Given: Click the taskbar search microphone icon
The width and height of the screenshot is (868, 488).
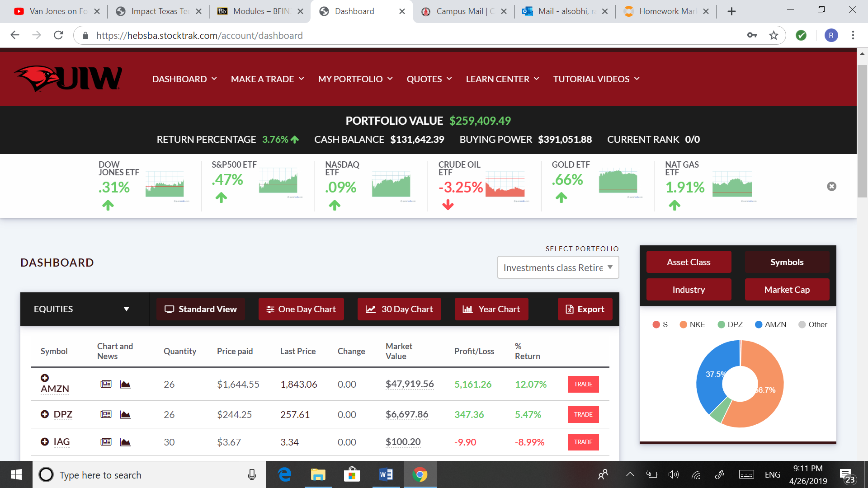Looking at the screenshot, I should 252,474.
